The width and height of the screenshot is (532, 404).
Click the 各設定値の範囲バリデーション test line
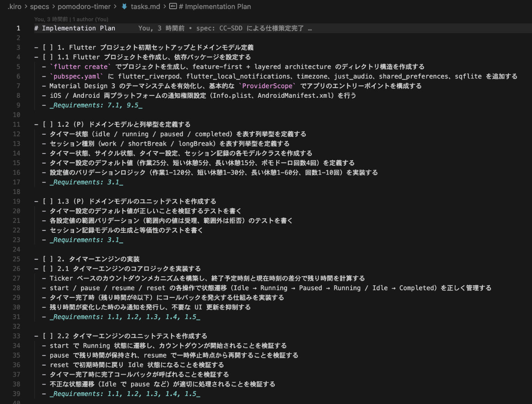coord(167,221)
